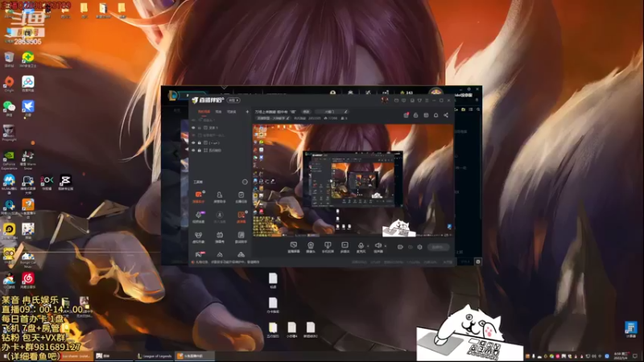Switch to the second scene tab
Viewport: 644px width, 362px height.
point(218,112)
